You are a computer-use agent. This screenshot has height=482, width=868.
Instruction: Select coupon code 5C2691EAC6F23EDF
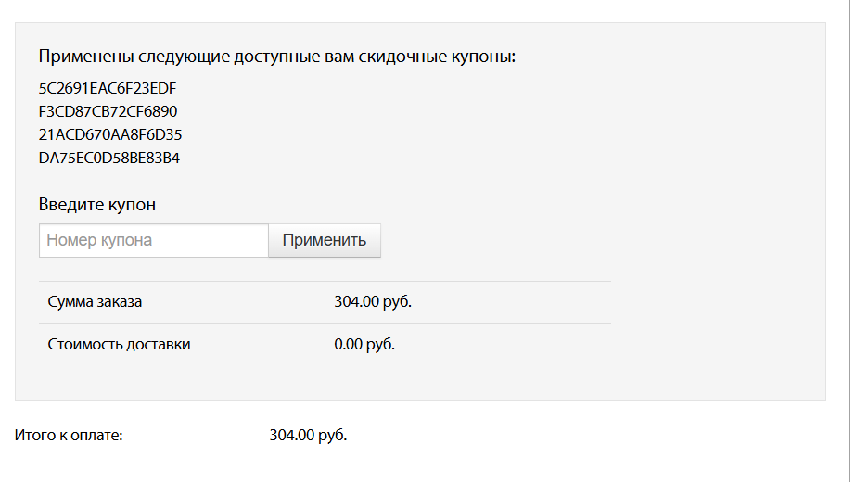tap(108, 89)
